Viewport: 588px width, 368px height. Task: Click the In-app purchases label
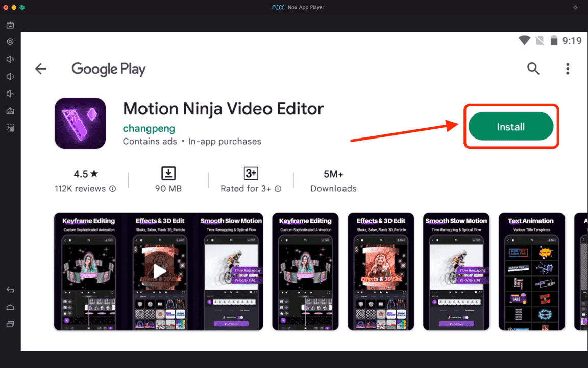click(225, 141)
